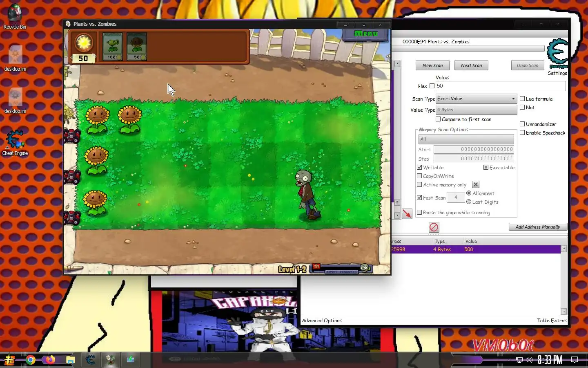Launch Google Chrome from the taskbar
The height and width of the screenshot is (368, 588).
tap(30, 360)
